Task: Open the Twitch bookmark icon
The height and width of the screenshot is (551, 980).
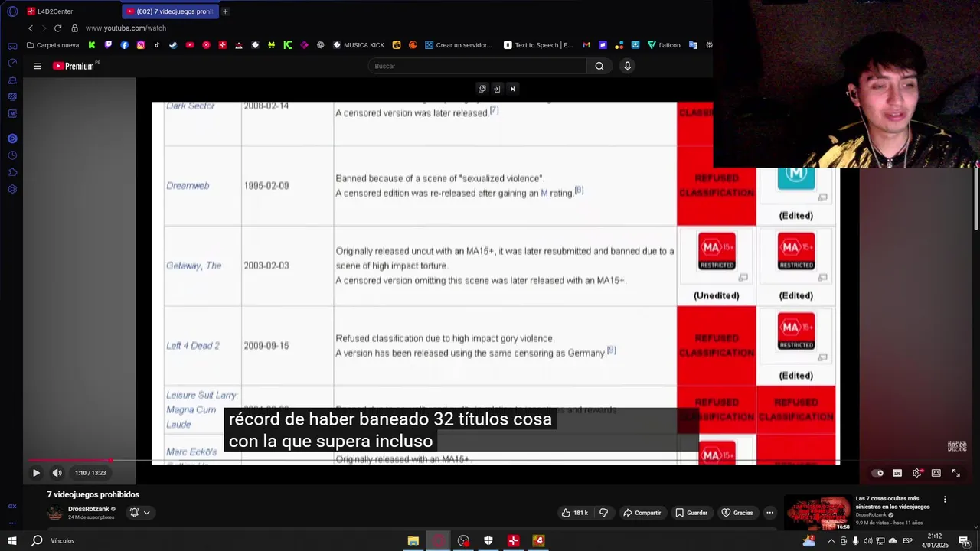Action: tap(108, 45)
